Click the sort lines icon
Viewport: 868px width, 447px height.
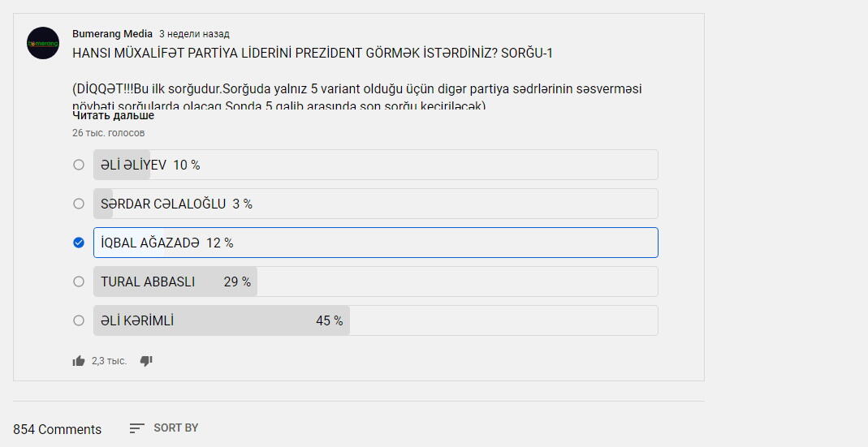136,428
